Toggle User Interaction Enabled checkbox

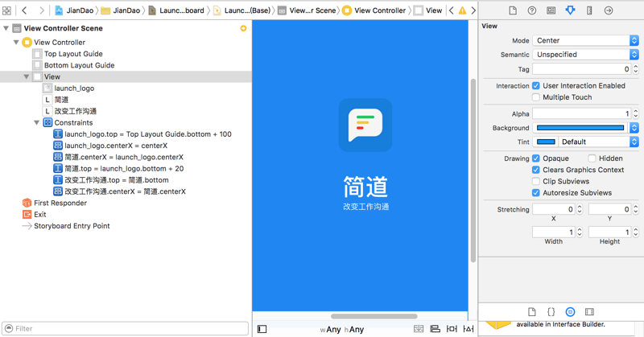point(536,86)
